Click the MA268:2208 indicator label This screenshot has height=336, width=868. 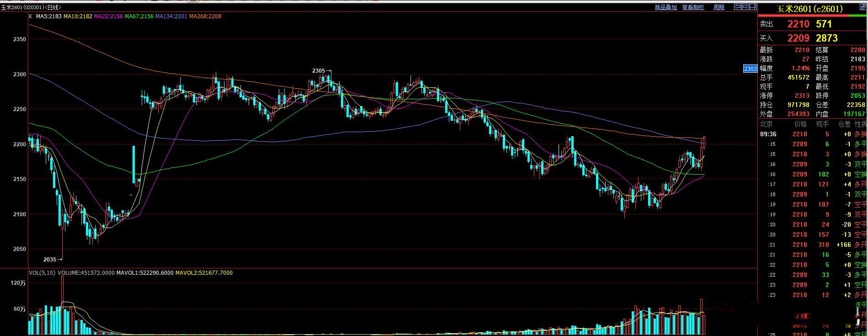pos(205,16)
